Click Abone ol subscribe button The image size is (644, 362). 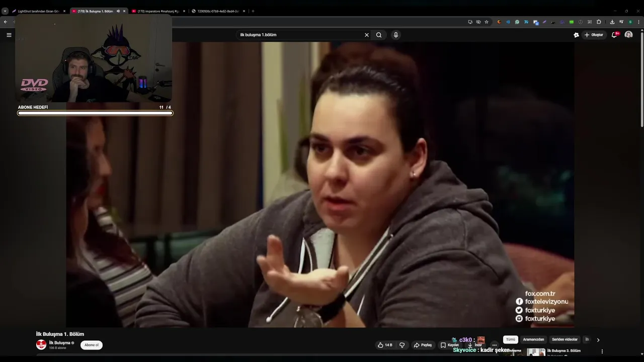tap(92, 345)
